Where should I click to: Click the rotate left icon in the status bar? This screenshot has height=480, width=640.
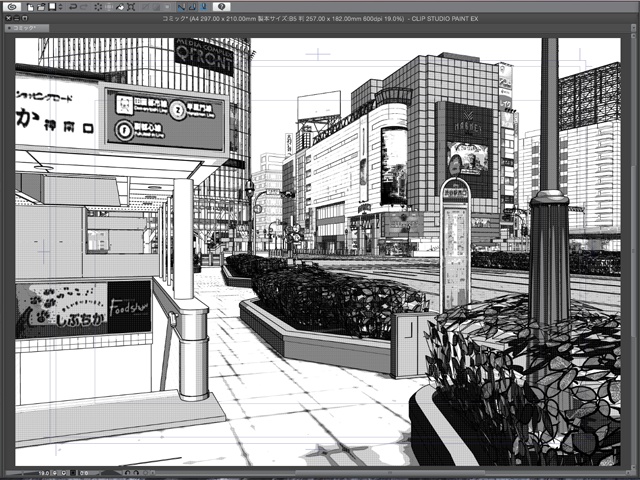[x=127, y=473]
